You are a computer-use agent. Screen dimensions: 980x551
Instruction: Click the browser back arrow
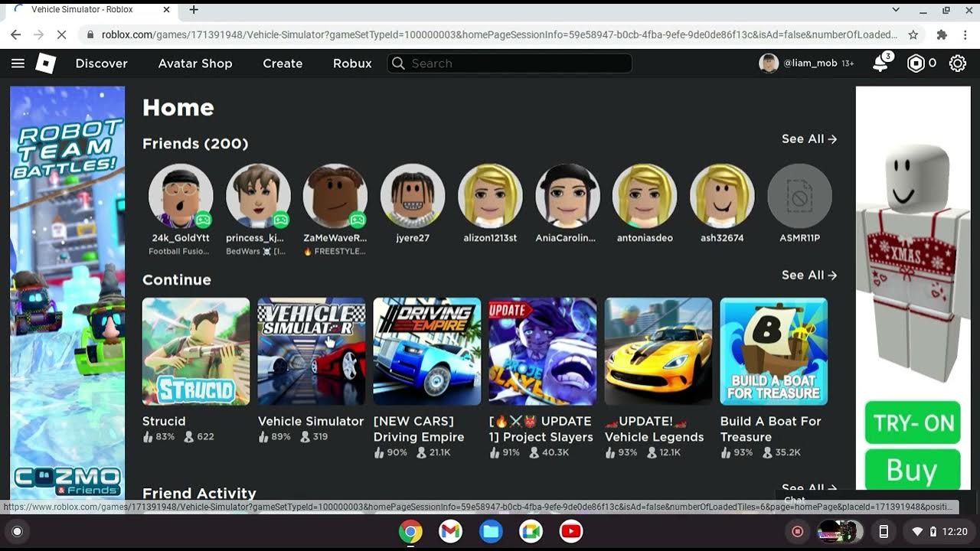pyautogui.click(x=15, y=34)
